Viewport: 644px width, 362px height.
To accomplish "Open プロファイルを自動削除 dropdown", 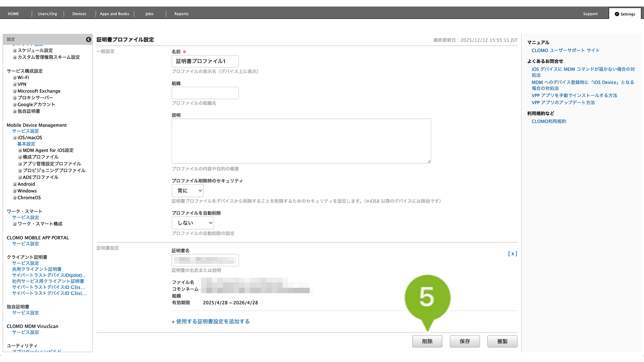I will pos(193,223).
